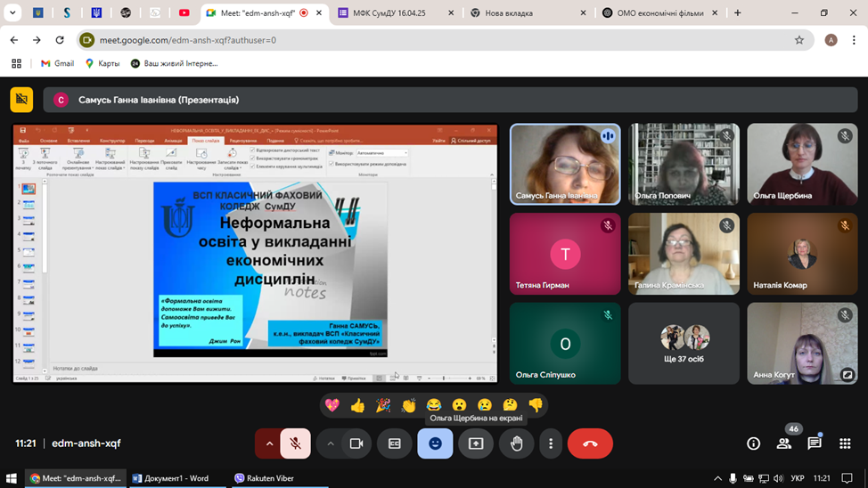Open the activities grid icon
868x488 pixels.
point(845,443)
